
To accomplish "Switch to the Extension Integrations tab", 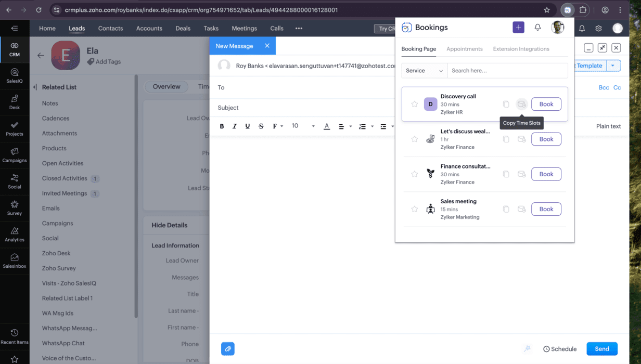I will point(521,49).
